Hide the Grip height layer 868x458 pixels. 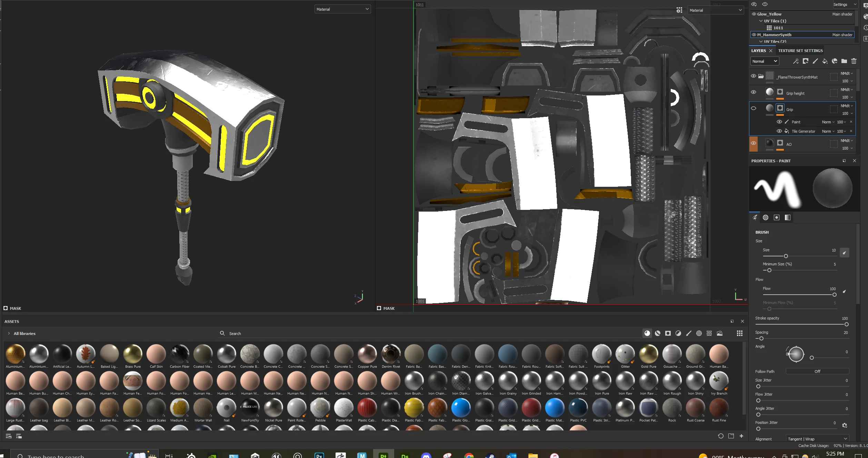coord(754,92)
